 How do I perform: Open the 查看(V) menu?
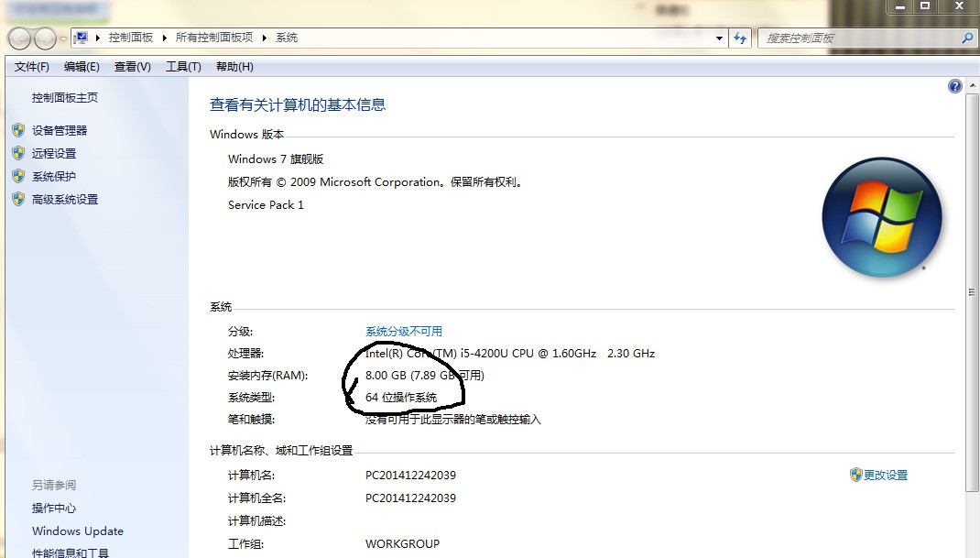coord(133,66)
